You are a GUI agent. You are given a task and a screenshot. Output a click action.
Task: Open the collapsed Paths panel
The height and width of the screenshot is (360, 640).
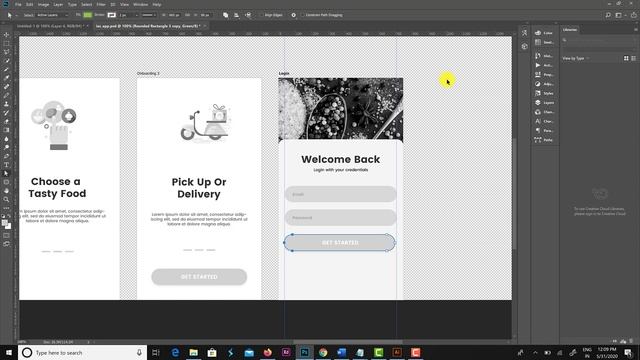(544, 140)
